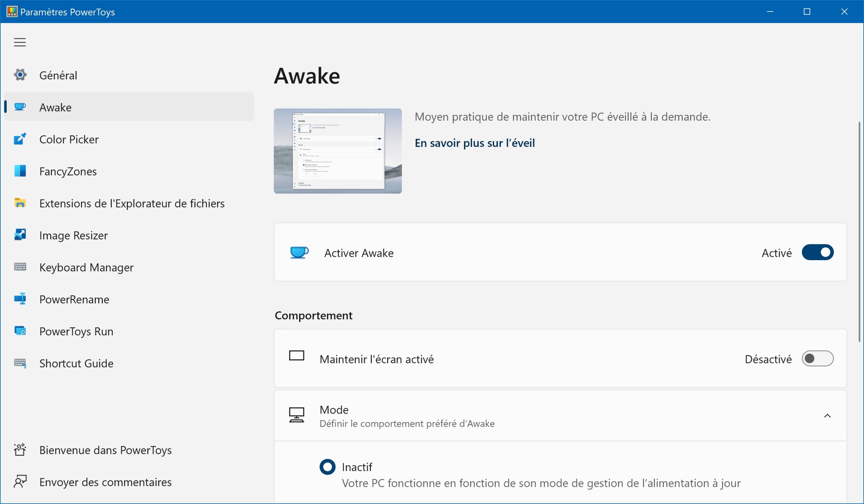
Task: Click the Image Resizer icon
Action: coord(20,235)
